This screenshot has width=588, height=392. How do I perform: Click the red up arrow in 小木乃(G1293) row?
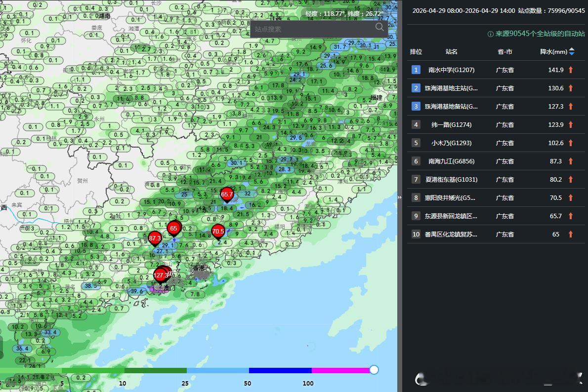571,143
